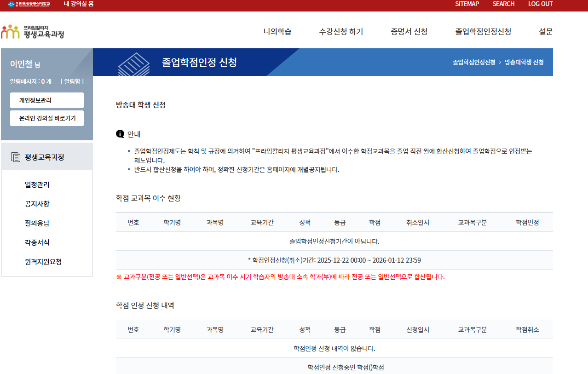Viewport: 588px width, 374px height.
Task: Open the [알림함] link
Action: pyautogui.click(x=72, y=81)
